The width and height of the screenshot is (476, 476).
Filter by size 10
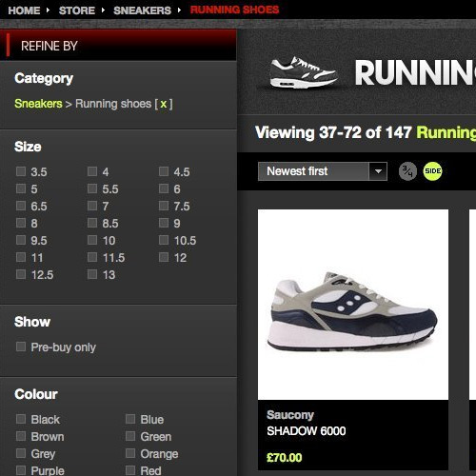click(x=92, y=240)
